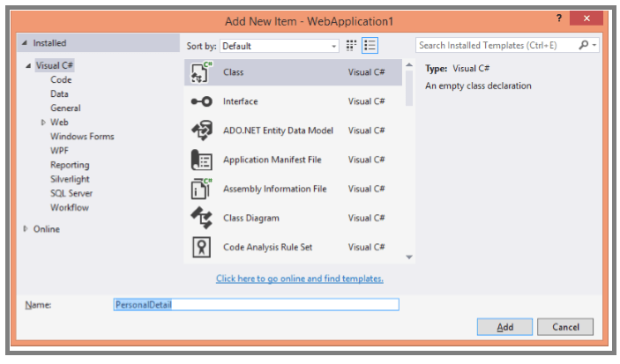Select the Visual C# node label
Screen dimensions: 620x364
55,65
